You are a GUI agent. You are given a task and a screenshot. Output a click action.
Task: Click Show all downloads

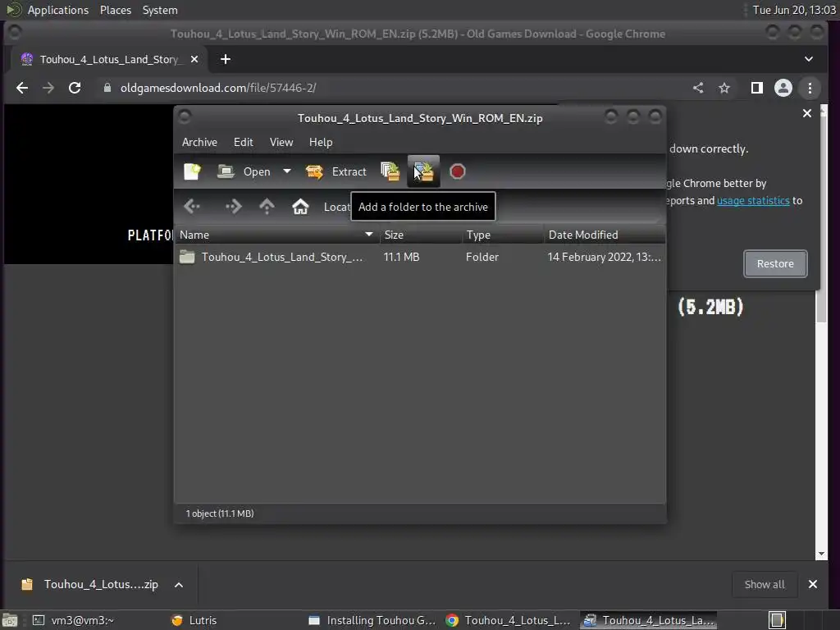pos(765,584)
